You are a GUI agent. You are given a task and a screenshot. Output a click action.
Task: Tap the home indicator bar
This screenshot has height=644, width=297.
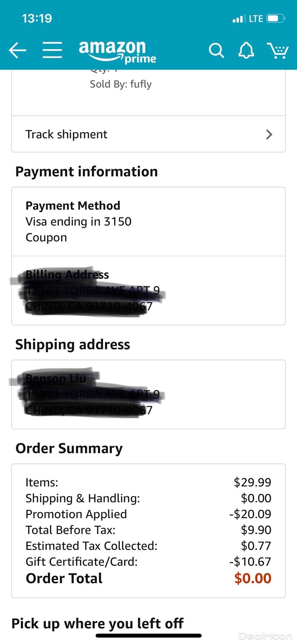pos(148,635)
